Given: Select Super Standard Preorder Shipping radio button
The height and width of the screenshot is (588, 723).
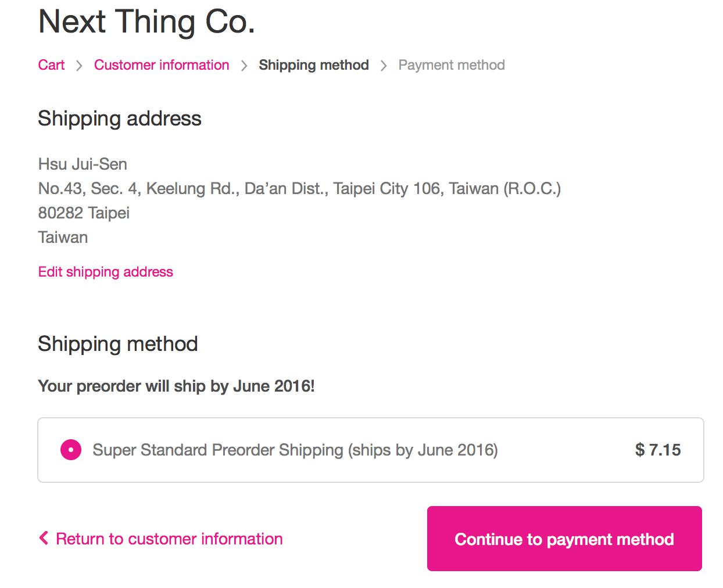Looking at the screenshot, I should 71,450.
